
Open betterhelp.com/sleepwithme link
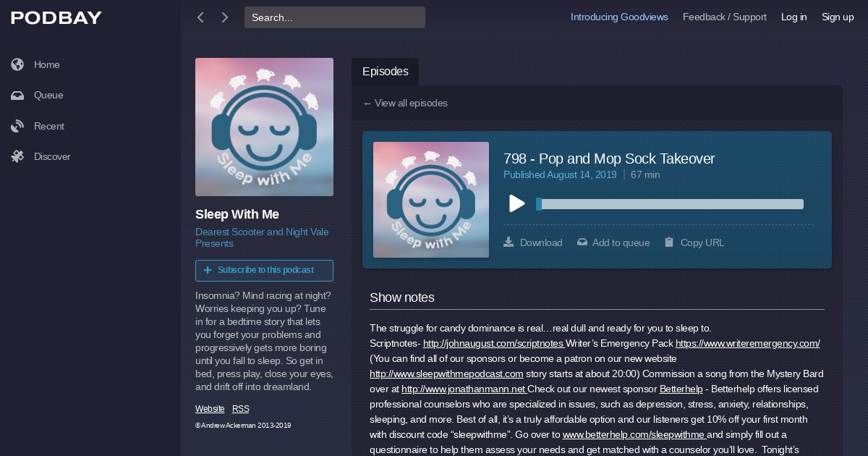[x=634, y=435]
